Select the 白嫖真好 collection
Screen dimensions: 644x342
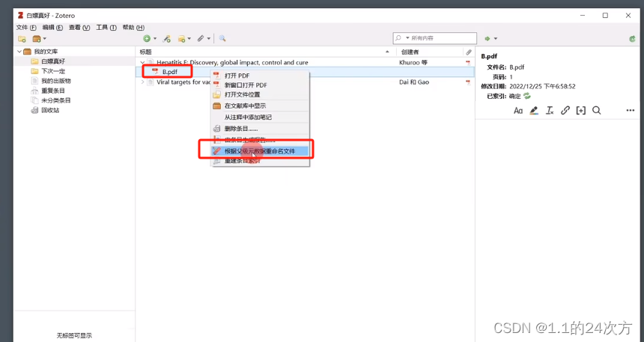[x=53, y=61]
